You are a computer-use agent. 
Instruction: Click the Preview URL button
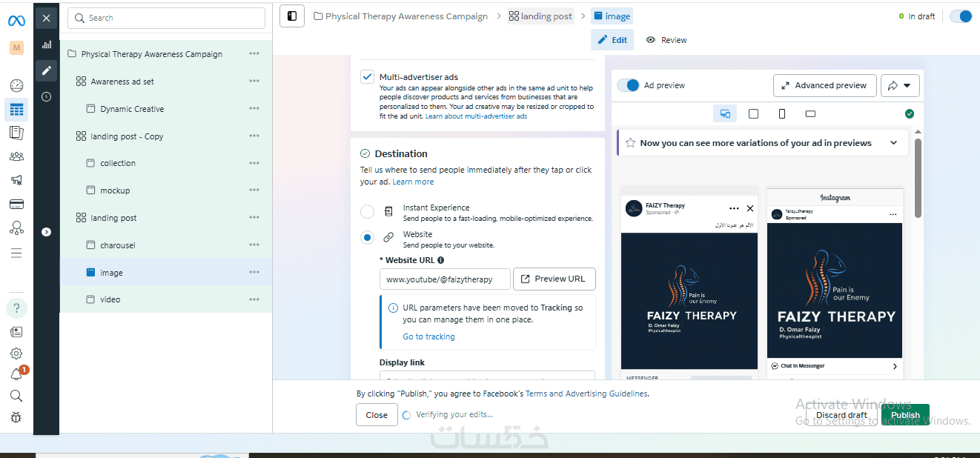tap(554, 279)
